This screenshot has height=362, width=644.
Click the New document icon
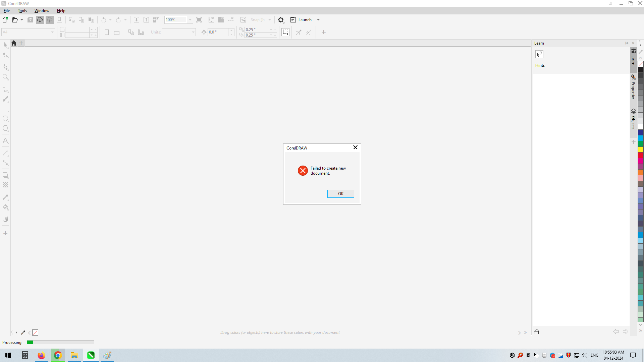coord(5,20)
